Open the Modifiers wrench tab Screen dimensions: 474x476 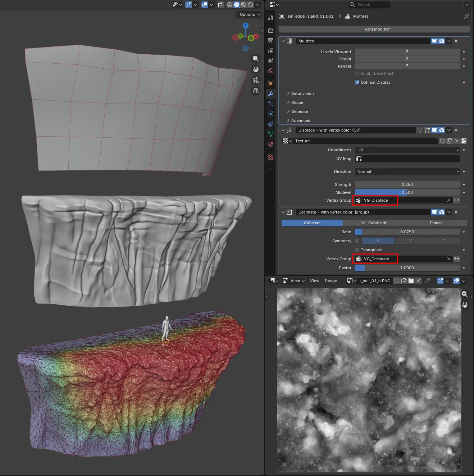click(x=271, y=94)
